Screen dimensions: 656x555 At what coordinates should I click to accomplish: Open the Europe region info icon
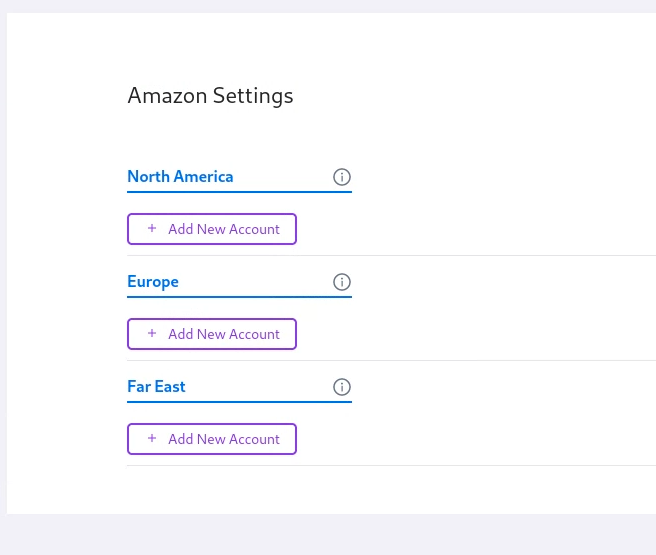(x=342, y=282)
